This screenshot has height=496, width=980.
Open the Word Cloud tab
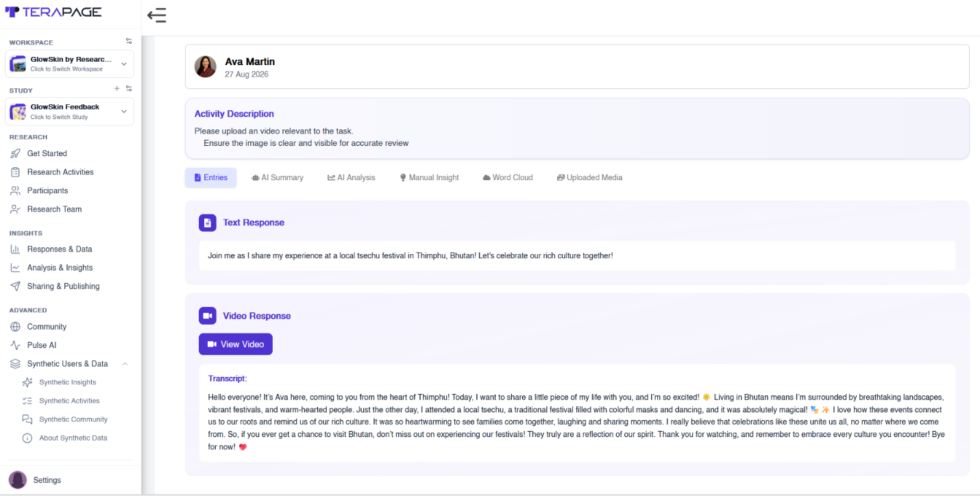508,177
